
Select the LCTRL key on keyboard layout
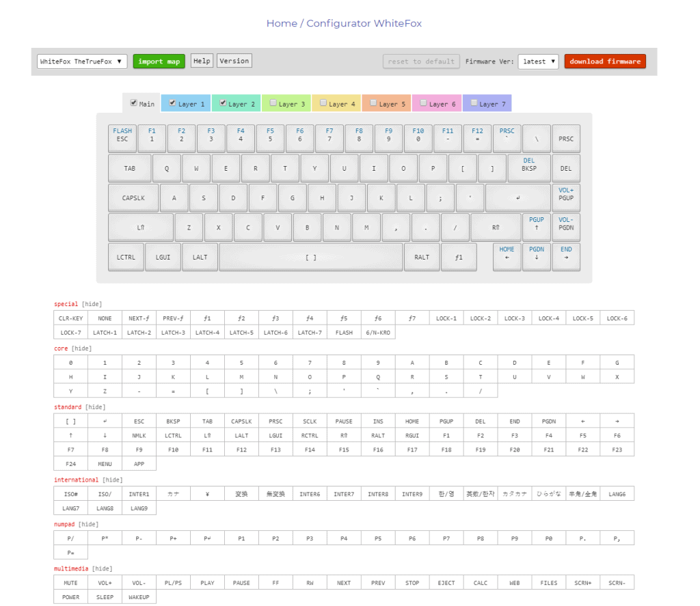tap(126, 257)
